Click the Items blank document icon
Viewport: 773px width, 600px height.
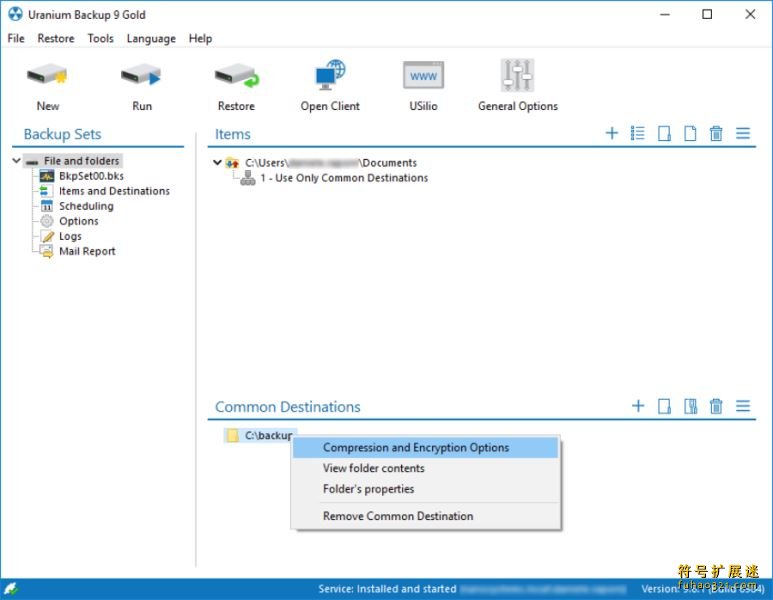(690, 133)
